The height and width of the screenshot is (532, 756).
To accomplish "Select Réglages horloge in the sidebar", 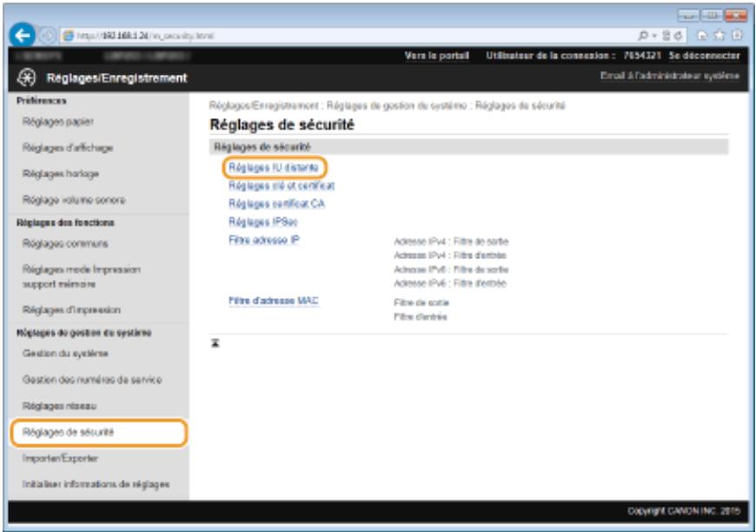I will tap(60, 174).
